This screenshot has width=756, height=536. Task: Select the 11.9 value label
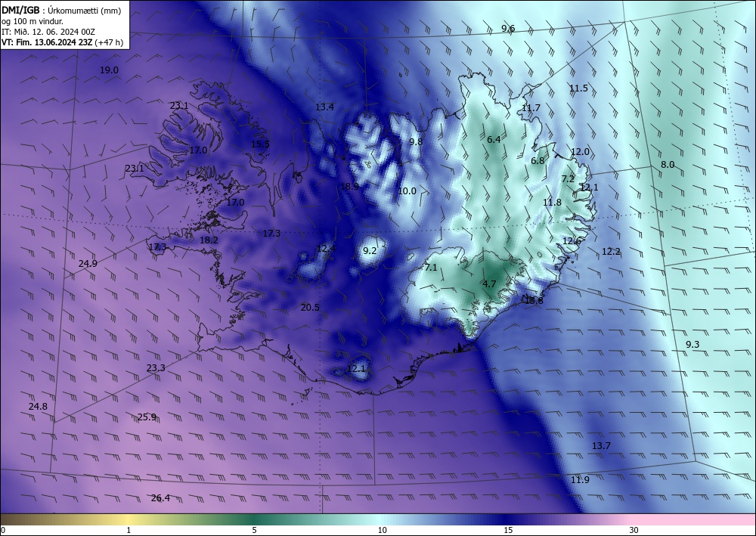pos(580,480)
